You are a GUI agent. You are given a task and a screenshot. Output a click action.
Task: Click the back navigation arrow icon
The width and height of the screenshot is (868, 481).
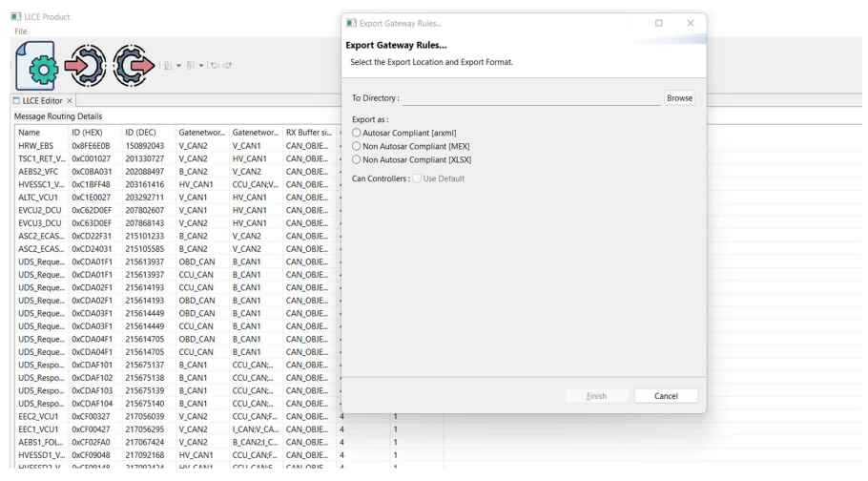(x=215, y=66)
